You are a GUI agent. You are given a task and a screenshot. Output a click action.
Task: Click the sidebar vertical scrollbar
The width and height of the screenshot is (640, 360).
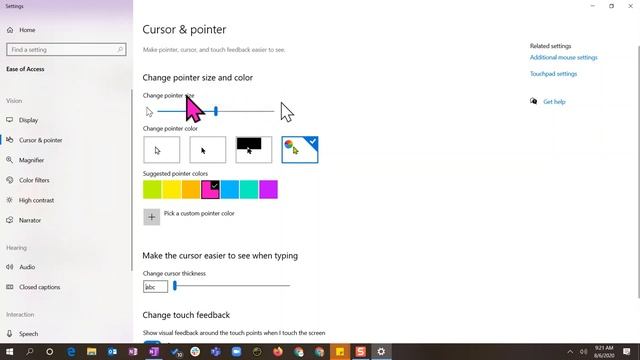click(131, 180)
